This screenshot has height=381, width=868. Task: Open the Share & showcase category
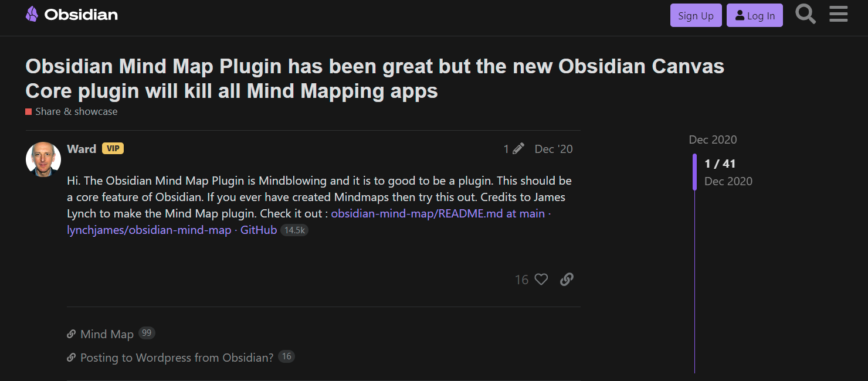(x=76, y=111)
